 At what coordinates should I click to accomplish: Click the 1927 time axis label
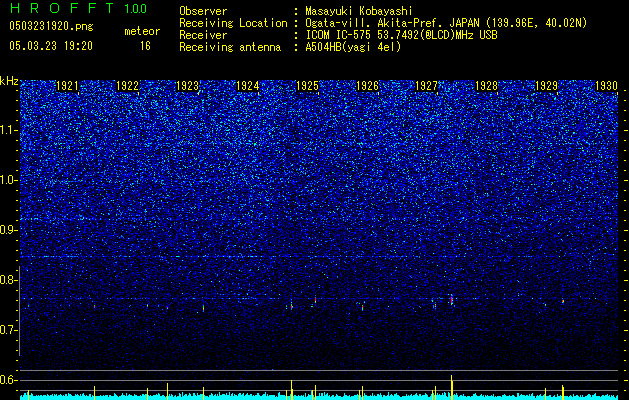click(426, 85)
